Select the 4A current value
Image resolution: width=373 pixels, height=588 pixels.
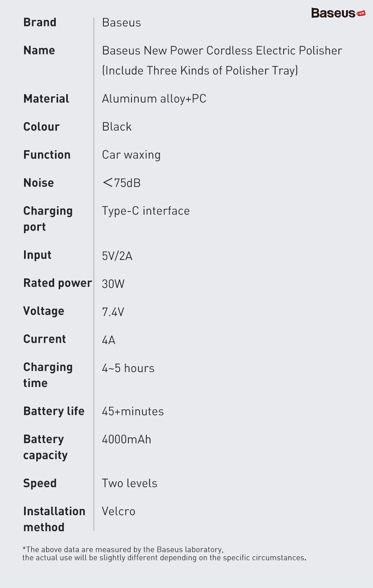click(x=109, y=340)
